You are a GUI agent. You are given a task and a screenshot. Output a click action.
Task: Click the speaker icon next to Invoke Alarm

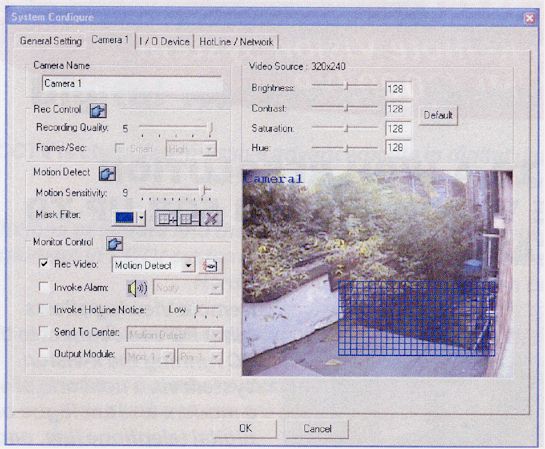click(137, 288)
